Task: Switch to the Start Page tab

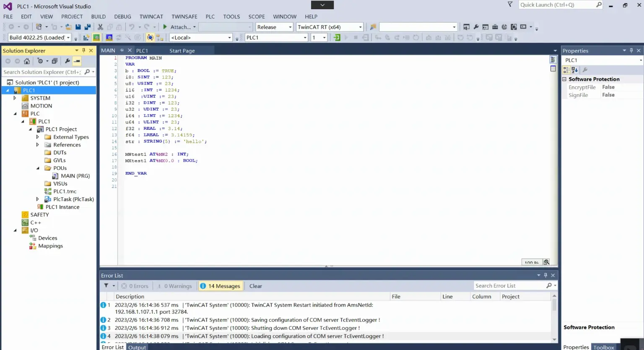Action: (x=182, y=51)
